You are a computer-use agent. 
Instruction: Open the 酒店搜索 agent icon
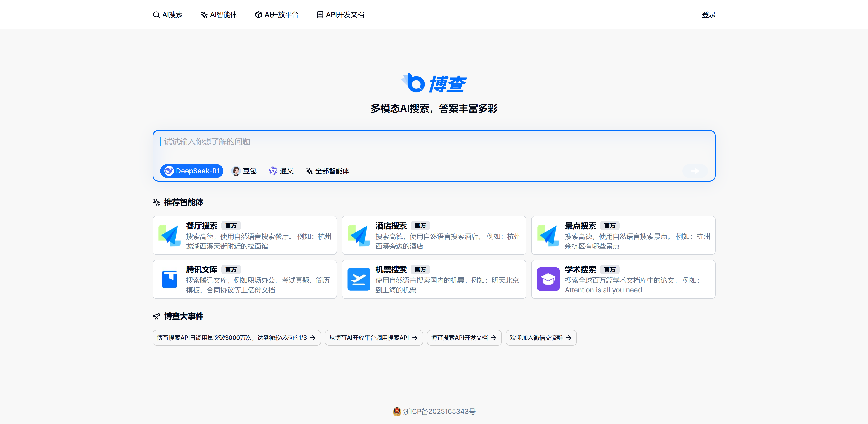click(359, 235)
